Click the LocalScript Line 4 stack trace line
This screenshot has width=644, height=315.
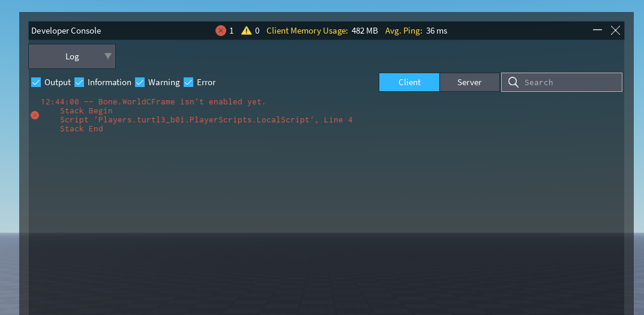click(x=206, y=120)
